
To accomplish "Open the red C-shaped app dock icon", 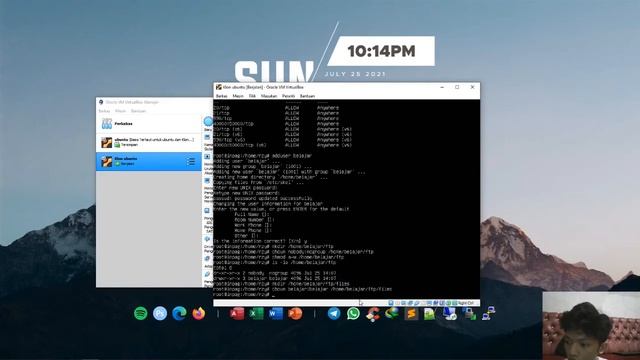I will (x=373, y=314).
